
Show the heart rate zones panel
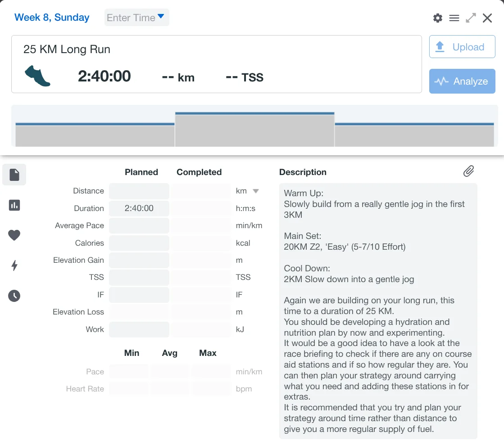[14, 235]
